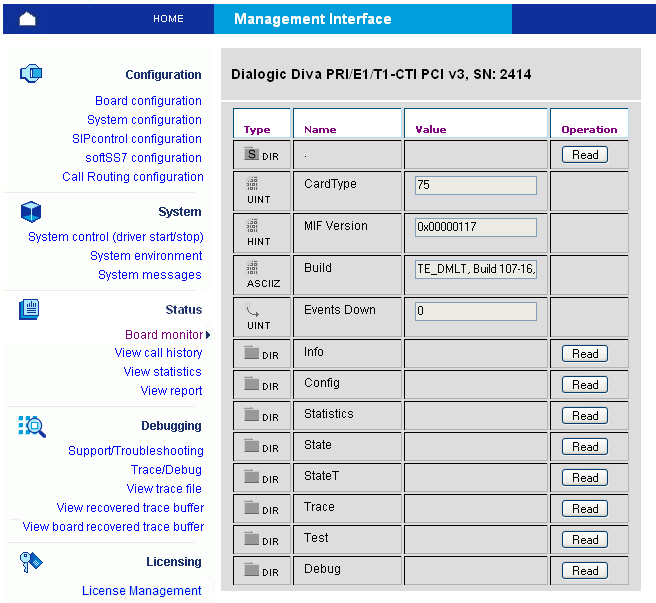Click the Status section document icon

pyautogui.click(x=29, y=309)
